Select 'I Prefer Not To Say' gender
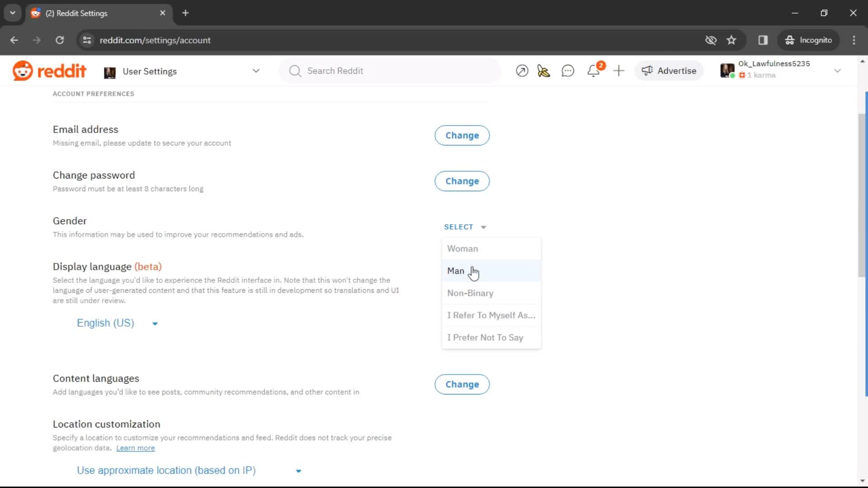 click(x=485, y=337)
